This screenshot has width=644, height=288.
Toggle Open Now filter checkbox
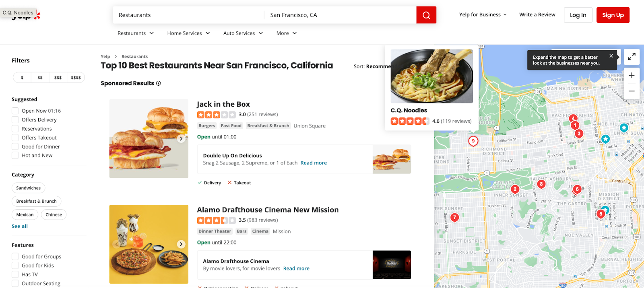tap(15, 111)
